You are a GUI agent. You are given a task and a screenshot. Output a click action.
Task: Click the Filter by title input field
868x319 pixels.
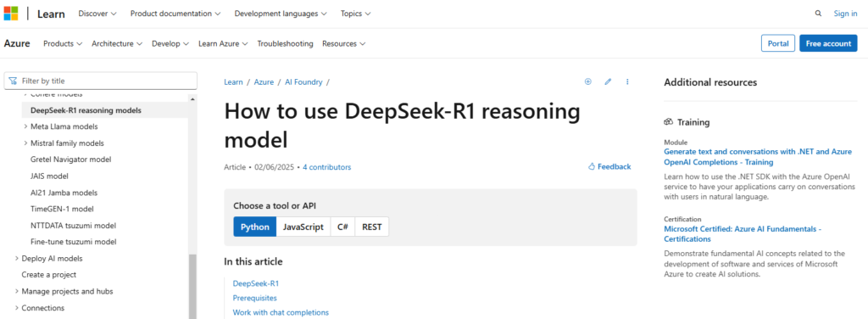click(x=100, y=81)
